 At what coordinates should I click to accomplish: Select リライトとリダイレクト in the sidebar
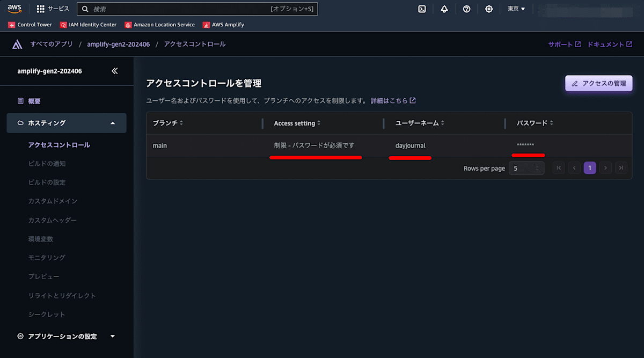pos(62,296)
